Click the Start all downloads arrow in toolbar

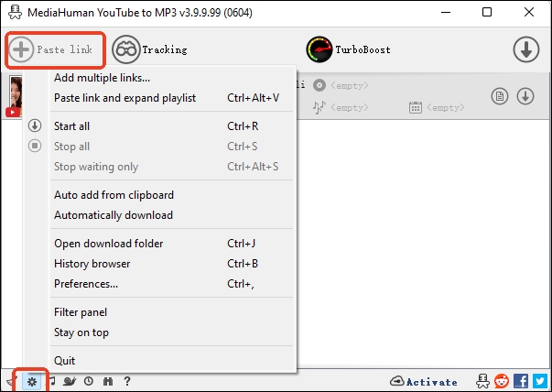525,49
